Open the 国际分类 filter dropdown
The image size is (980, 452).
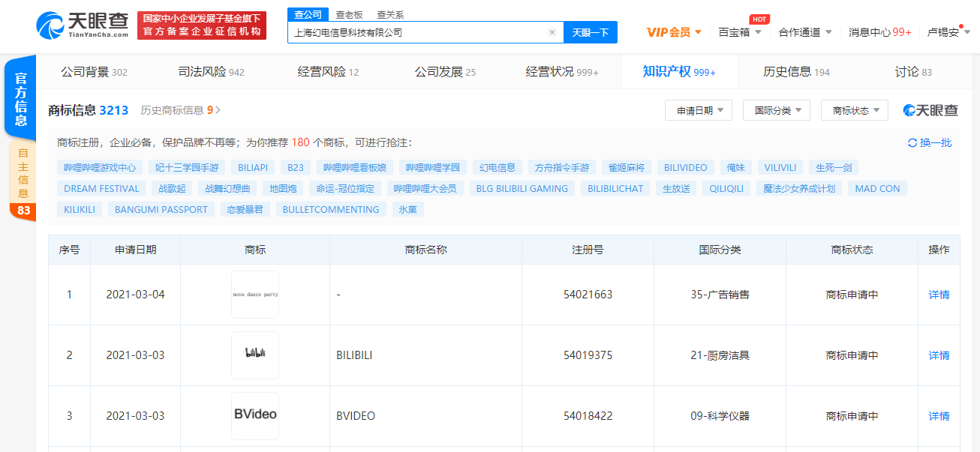coord(777,109)
